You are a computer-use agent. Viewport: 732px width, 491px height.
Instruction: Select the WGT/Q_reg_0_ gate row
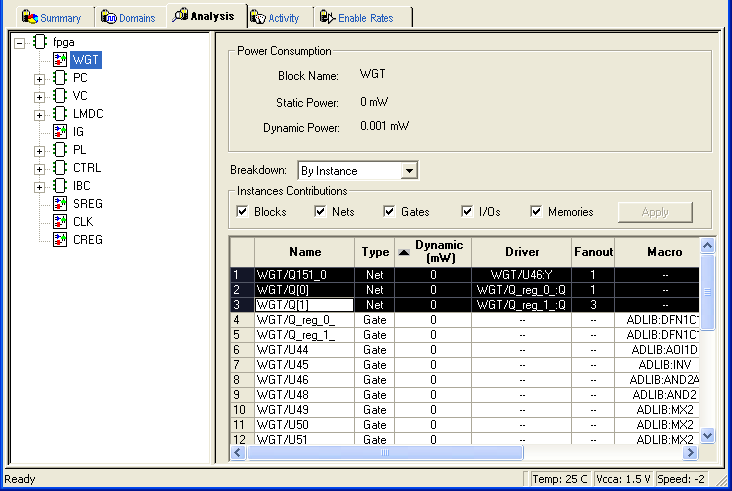[465, 320]
